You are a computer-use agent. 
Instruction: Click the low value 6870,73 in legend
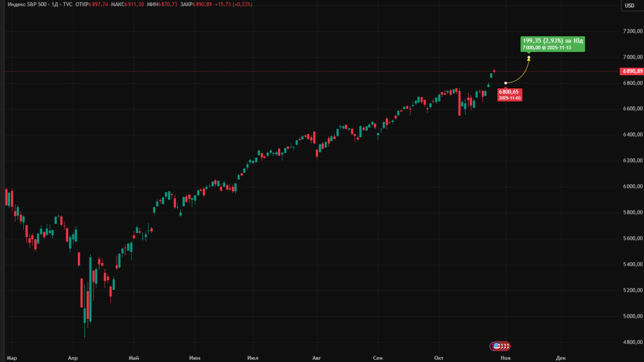tap(167, 5)
